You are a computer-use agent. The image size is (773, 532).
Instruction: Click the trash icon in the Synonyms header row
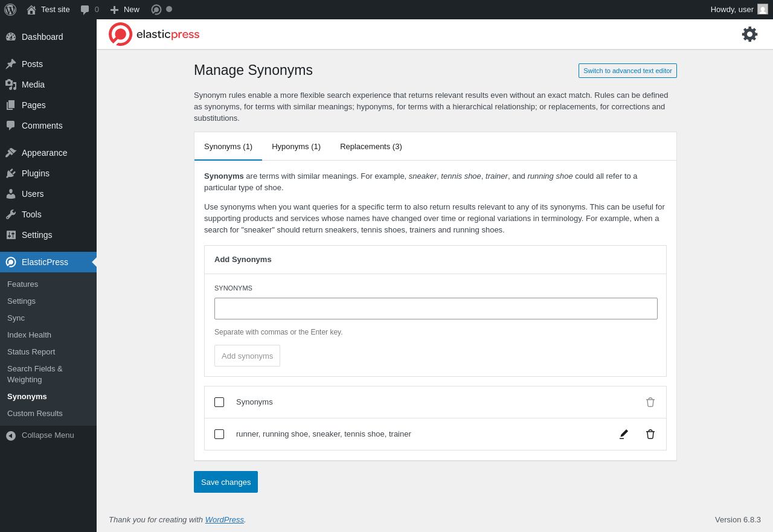[x=650, y=402]
